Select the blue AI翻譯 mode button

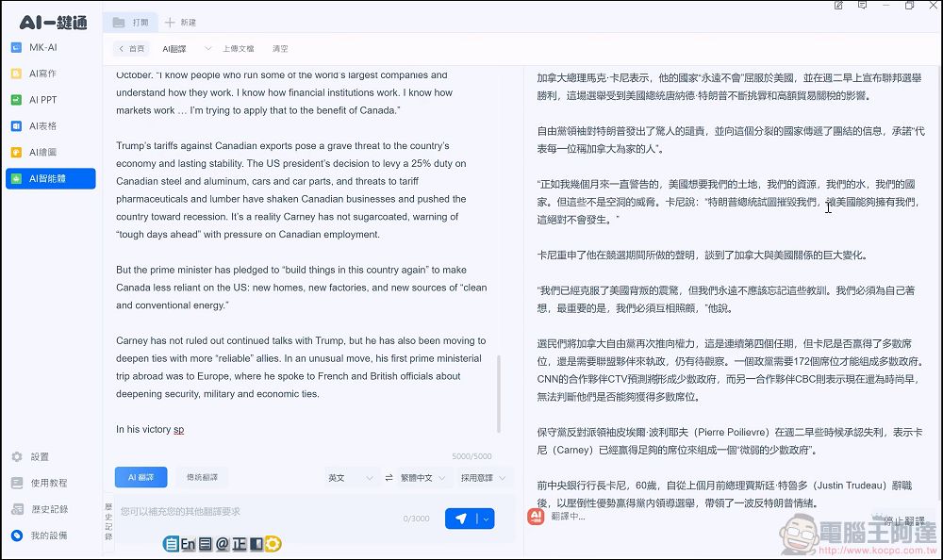141,478
